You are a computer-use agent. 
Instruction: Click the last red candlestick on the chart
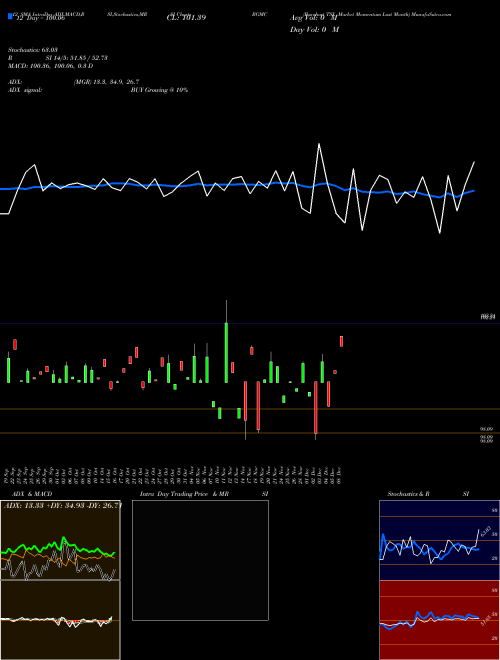coord(341,341)
